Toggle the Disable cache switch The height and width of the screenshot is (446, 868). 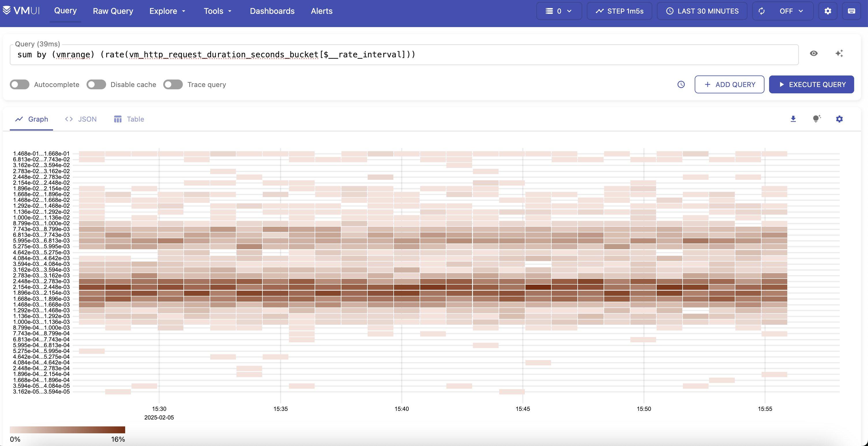(x=96, y=84)
